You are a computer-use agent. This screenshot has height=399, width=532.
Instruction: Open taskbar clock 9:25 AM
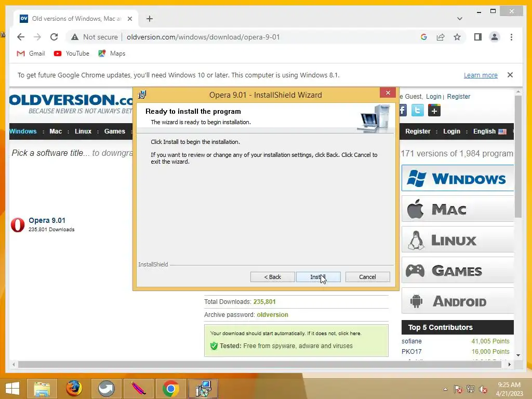509,389
